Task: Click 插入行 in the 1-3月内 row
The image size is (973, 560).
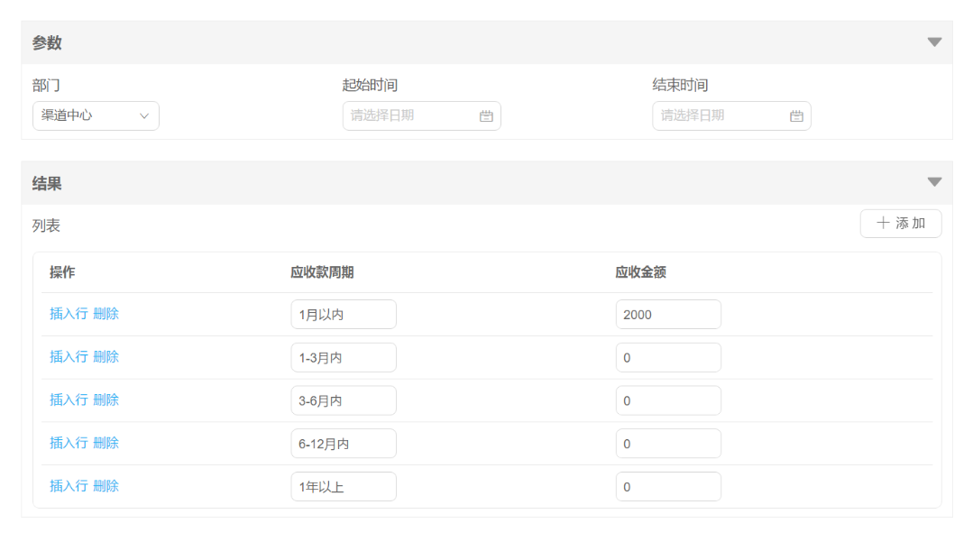Action: [x=69, y=357]
